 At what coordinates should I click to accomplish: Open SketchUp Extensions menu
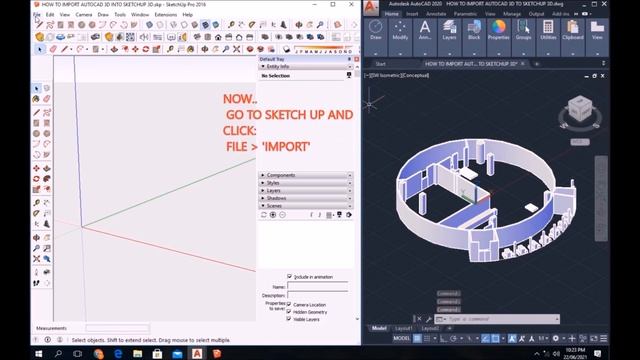point(165,15)
